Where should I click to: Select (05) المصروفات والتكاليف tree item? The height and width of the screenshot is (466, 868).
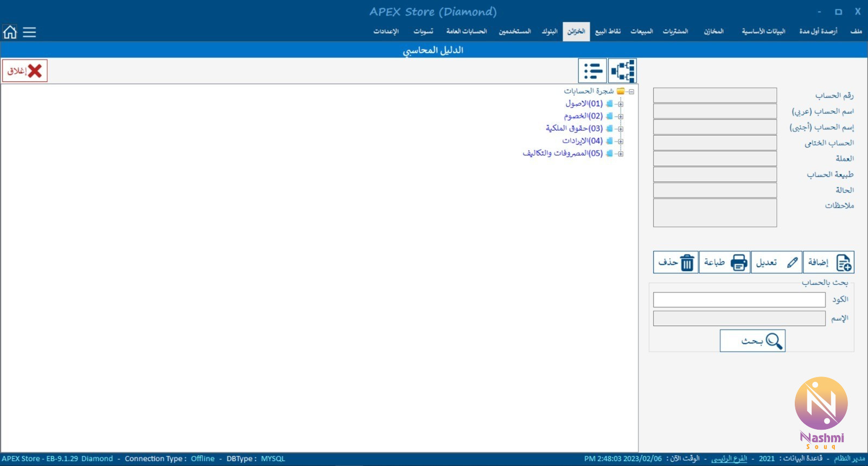pyautogui.click(x=563, y=154)
